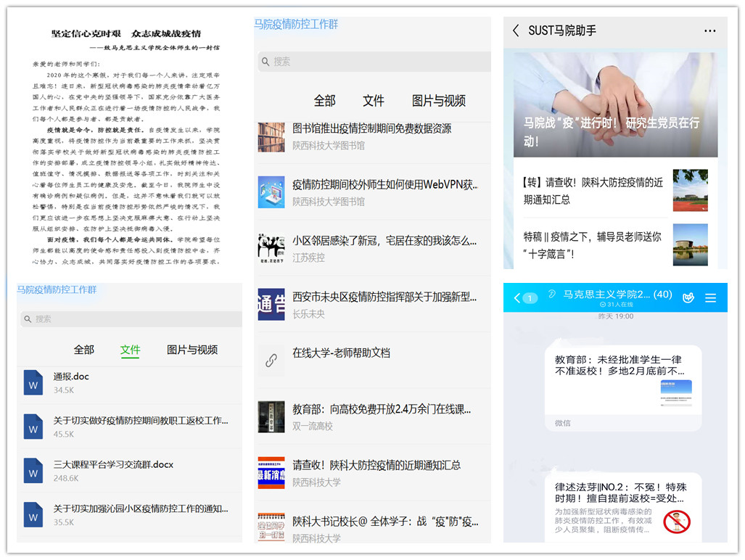The image size is (745, 560).
Task: Click the hand gesture icon in the chat header
Action: pos(688,297)
